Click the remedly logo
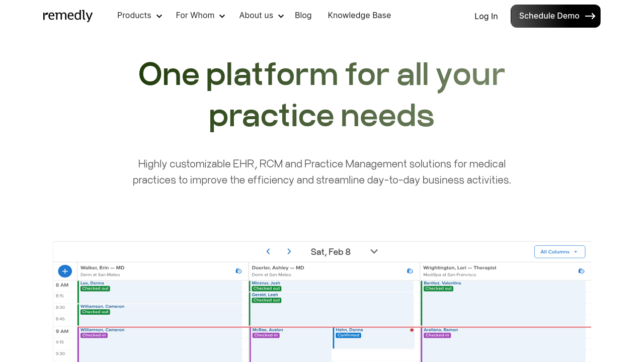644x362 pixels. tap(68, 16)
